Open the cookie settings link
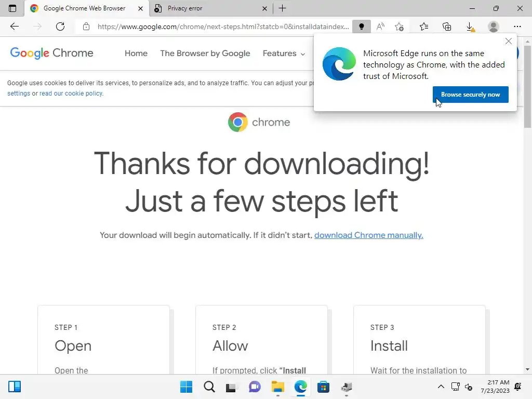 19,94
